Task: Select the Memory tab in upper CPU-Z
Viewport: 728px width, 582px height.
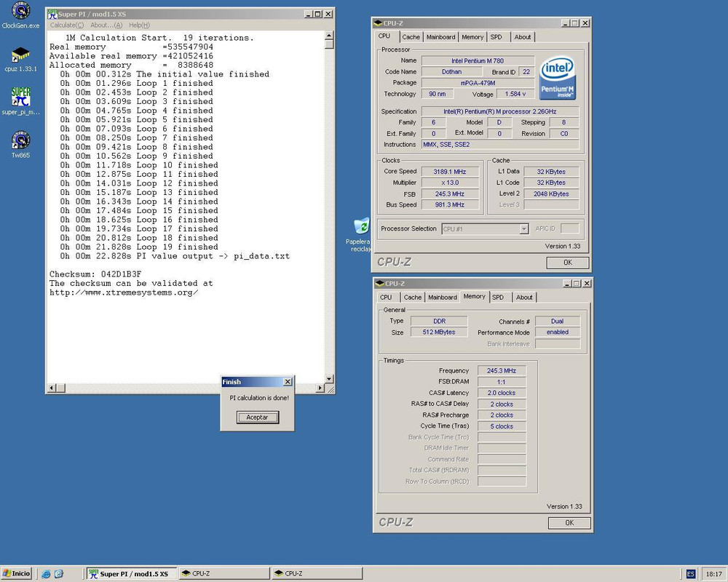Action: click(472, 37)
